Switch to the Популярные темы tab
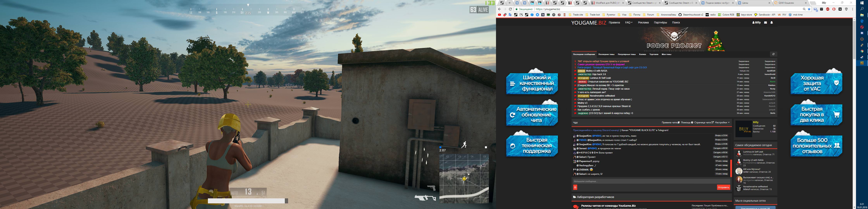 point(627,54)
